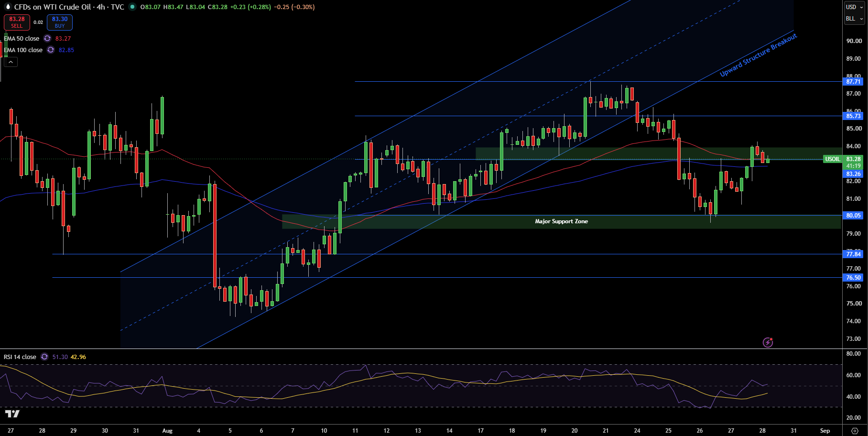The height and width of the screenshot is (436, 868).
Task: Click the RSI moving average value 42.96
Action: pos(78,357)
